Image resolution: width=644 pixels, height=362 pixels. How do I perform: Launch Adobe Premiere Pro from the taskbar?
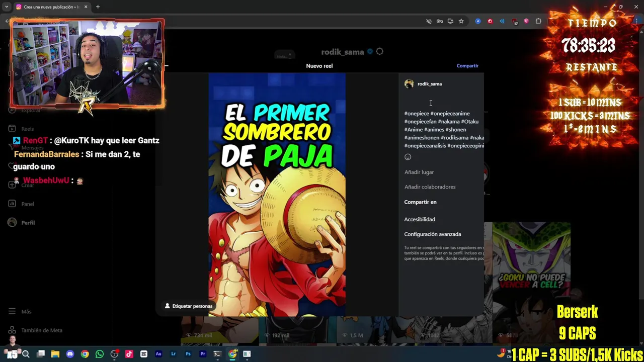[x=203, y=354]
